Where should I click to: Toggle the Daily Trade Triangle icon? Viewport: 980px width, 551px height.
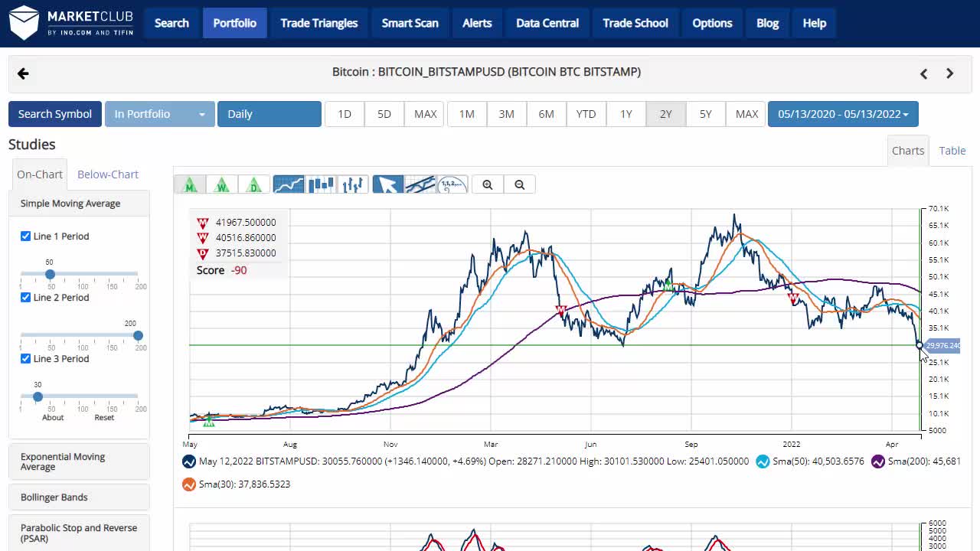tap(254, 184)
